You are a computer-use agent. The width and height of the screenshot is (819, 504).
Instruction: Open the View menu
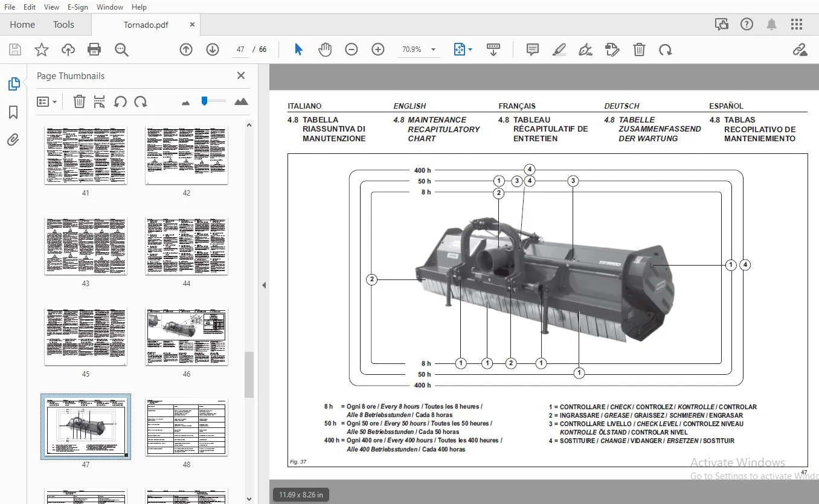point(52,7)
